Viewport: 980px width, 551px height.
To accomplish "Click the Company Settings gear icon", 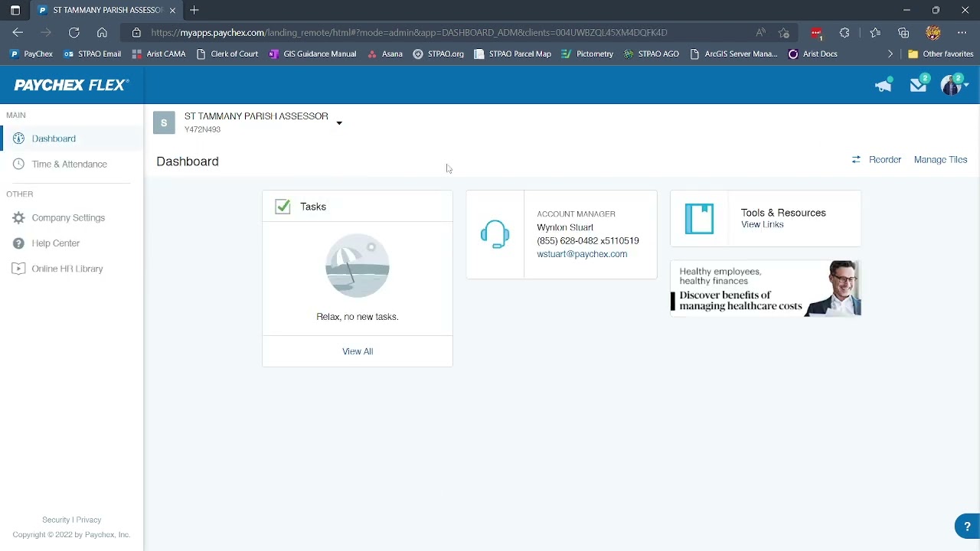I will tap(18, 218).
